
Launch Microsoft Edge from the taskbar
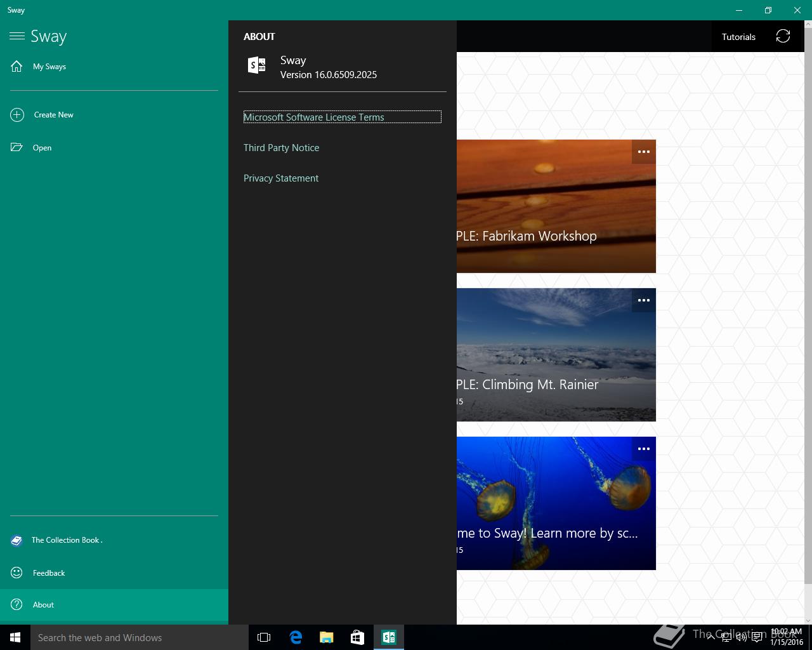296,637
